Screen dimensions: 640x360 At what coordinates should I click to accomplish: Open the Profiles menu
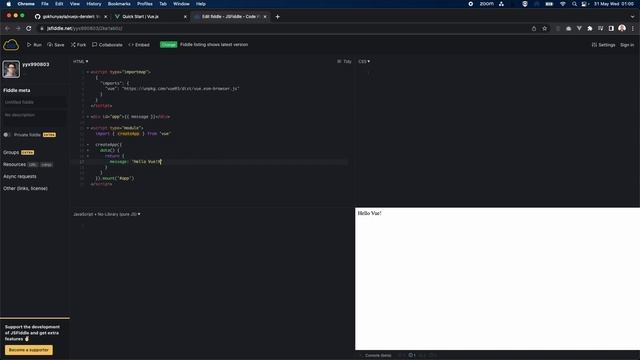(144, 4)
